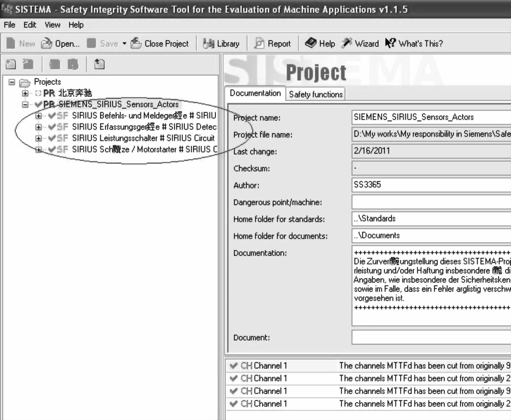
Task: Click the Author field containing SS3365
Action: [431, 185]
